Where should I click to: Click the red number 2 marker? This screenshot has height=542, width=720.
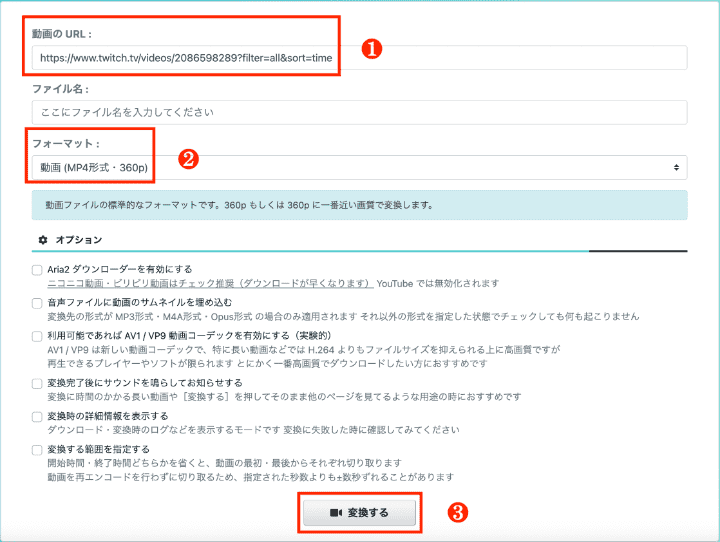[184, 157]
